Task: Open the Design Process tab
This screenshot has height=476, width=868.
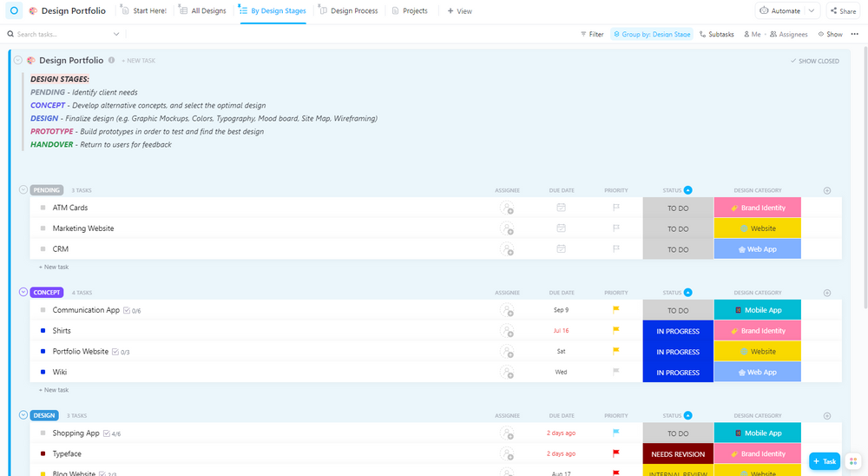Action: 348,11
